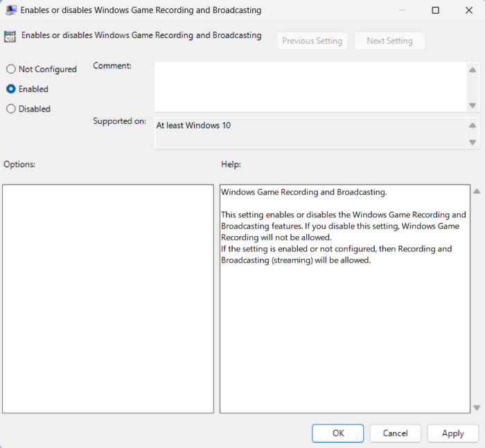Click the Comment box scroll up arrow

[473, 70]
